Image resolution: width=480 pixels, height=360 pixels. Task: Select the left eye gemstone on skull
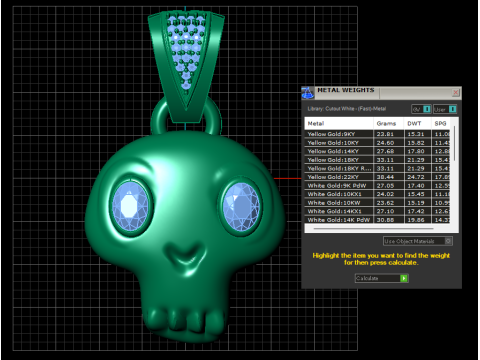130,206
